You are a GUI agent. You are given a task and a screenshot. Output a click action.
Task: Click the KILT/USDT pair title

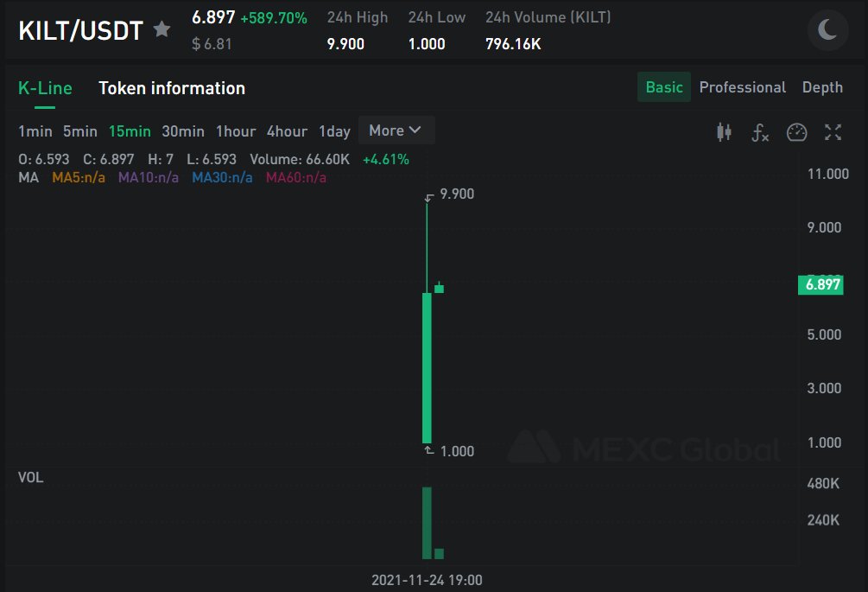click(81, 30)
